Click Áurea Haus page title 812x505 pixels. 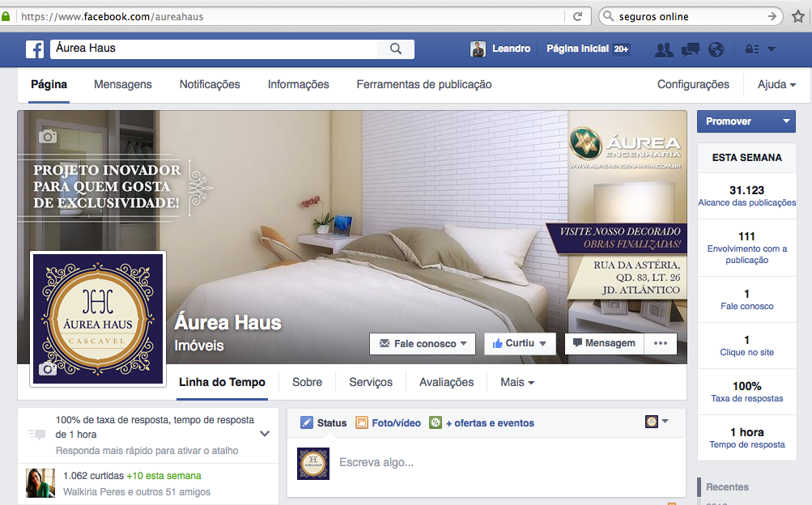[227, 323]
